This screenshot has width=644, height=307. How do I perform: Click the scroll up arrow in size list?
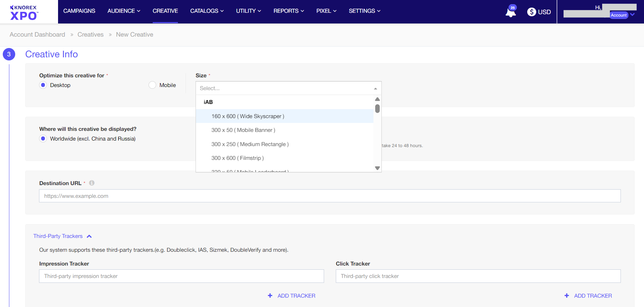pos(377,99)
